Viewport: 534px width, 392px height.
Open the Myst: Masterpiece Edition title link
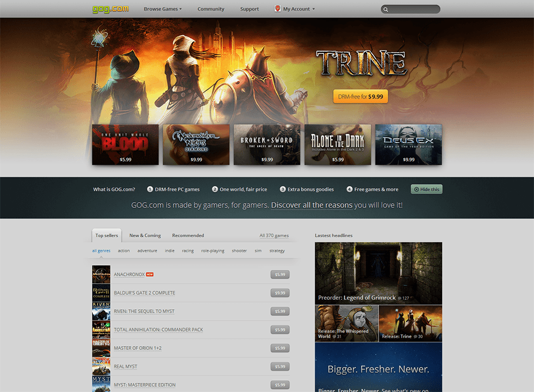point(145,385)
